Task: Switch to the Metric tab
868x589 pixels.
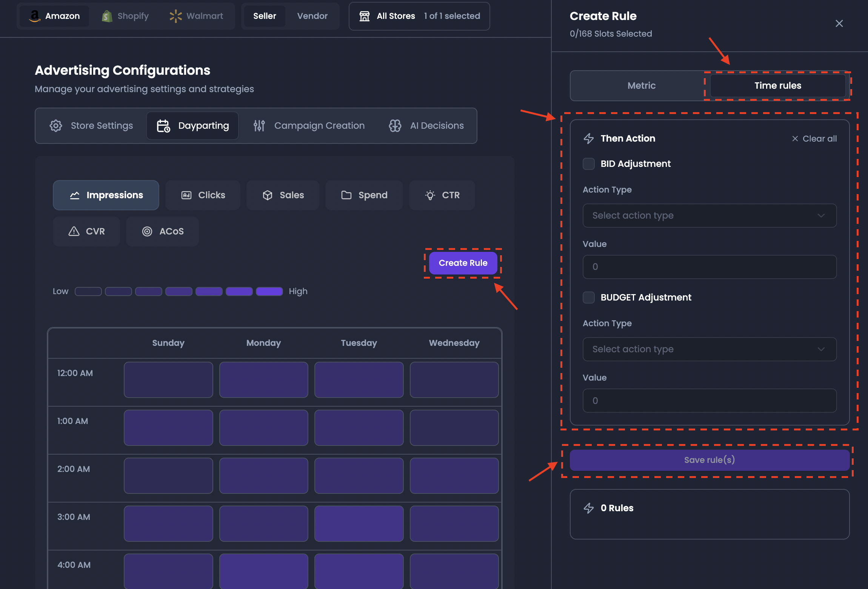Action: click(641, 86)
